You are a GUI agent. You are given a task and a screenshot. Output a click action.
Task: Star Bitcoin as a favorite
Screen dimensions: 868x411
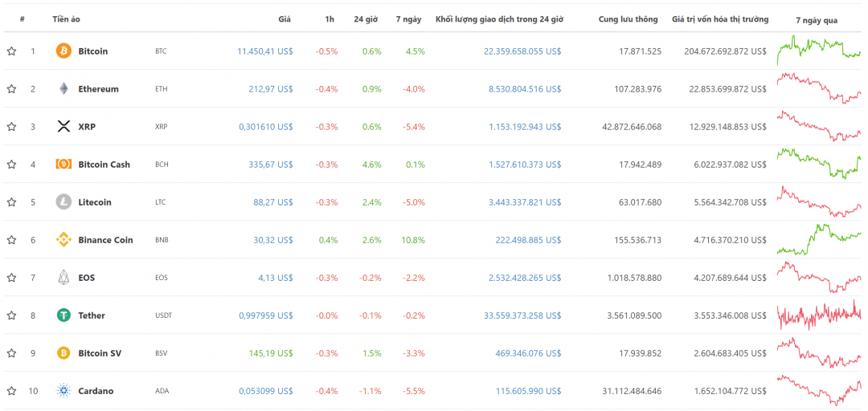[x=11, y=51]
